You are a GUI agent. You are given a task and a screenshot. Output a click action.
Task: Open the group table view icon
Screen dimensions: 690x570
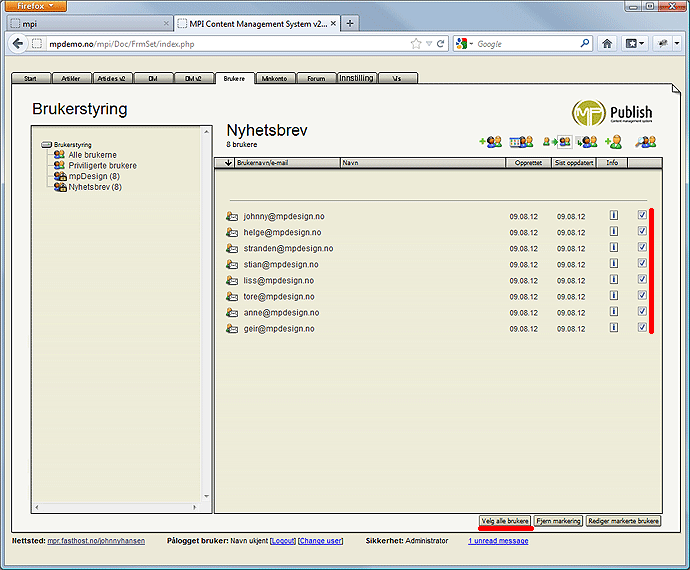521,142
